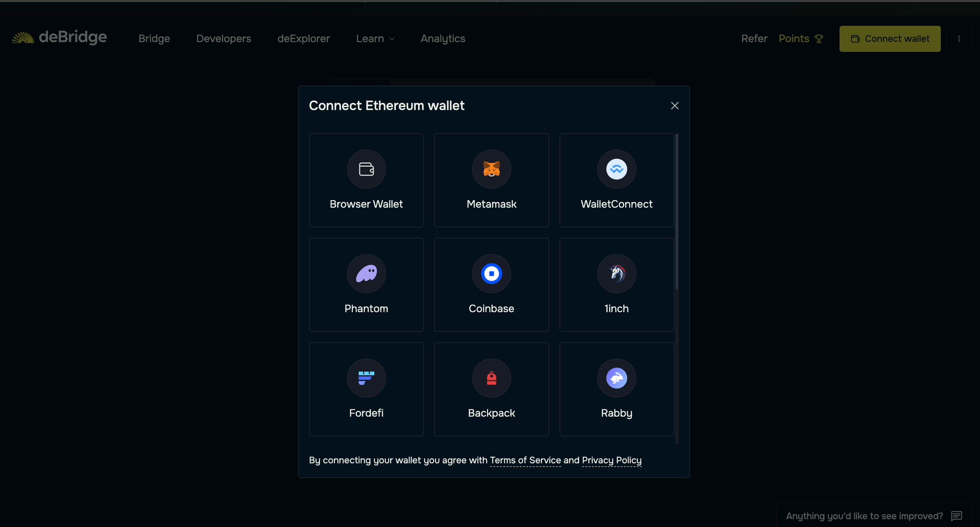This screenshot has height=527, width=980.
Task: Select the Fordefi wallet icon
Action: tap(366, 378)
